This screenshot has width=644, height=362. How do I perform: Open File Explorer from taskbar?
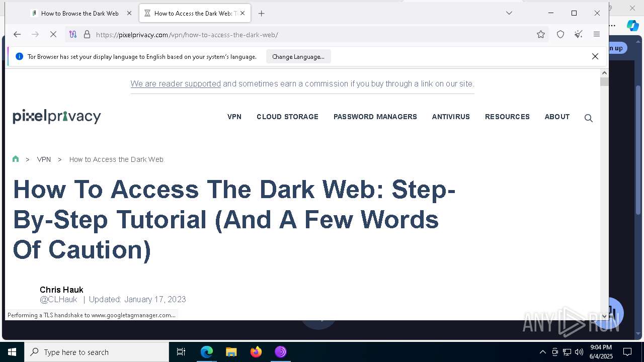point(231,352)
